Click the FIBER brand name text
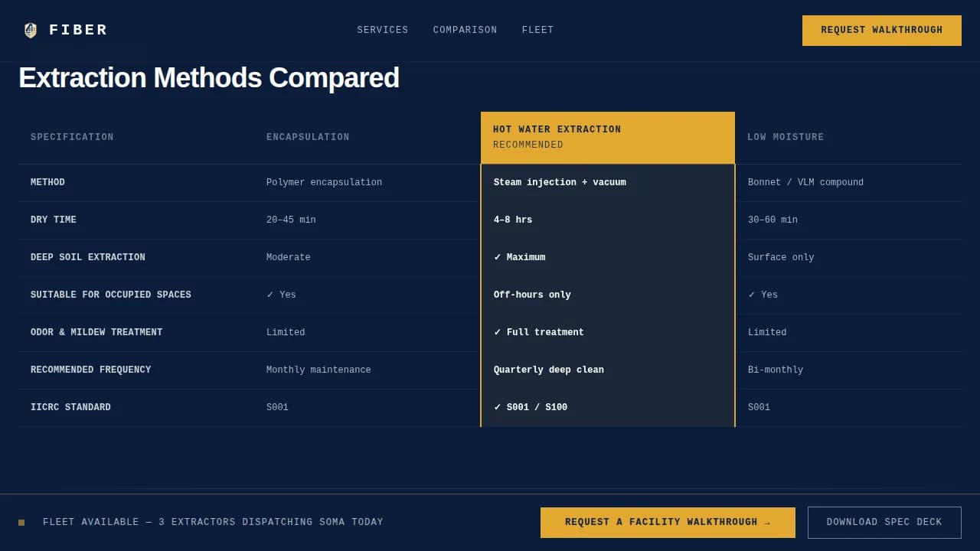This screenshot has width=980, height=551. [x=78, y=31]
